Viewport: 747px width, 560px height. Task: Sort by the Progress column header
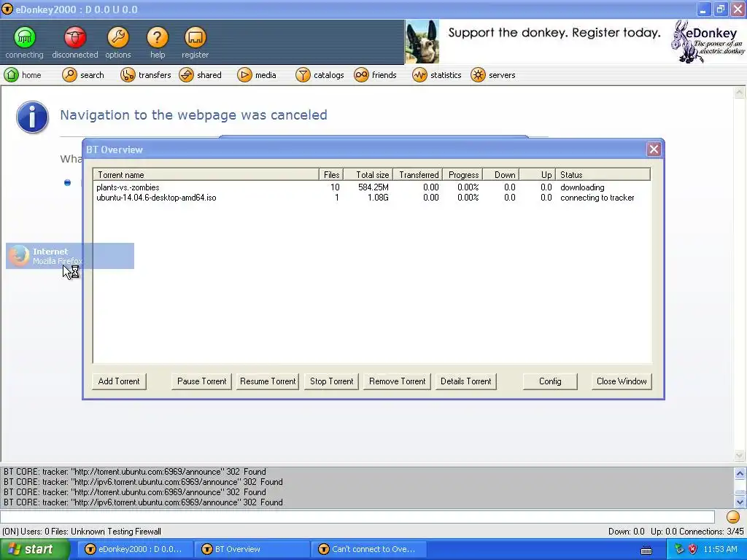click(x=462, y=175)
